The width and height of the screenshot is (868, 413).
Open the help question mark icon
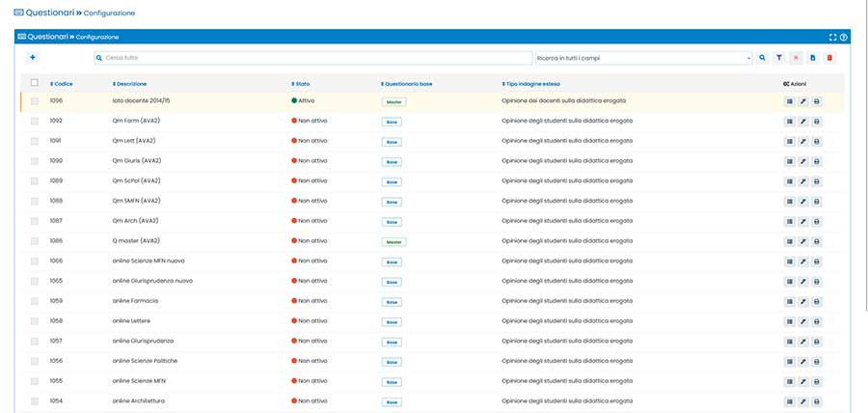844,37
